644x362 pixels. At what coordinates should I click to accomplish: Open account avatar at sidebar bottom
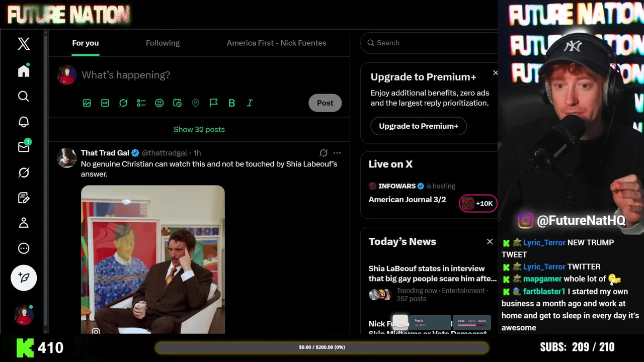tap(24, 315)
